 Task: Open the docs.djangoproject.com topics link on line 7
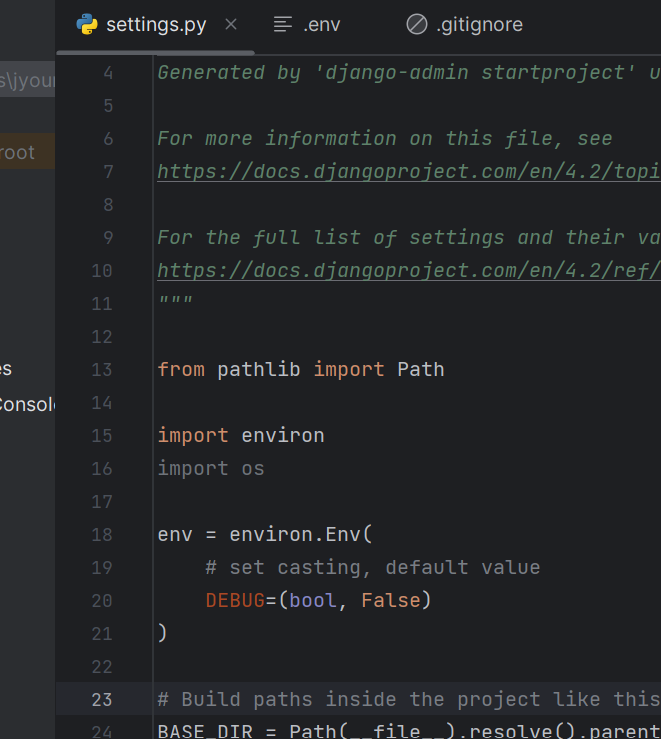pos(409,172)
